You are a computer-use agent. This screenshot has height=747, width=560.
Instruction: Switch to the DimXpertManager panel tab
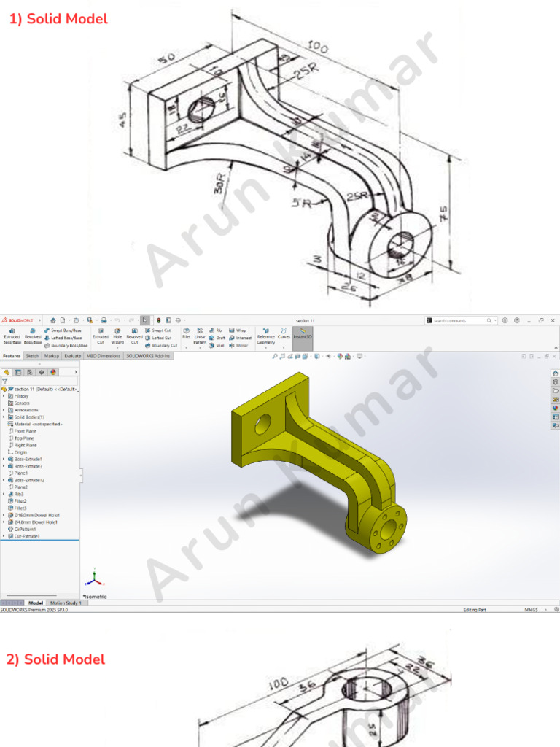click(42, 372)
